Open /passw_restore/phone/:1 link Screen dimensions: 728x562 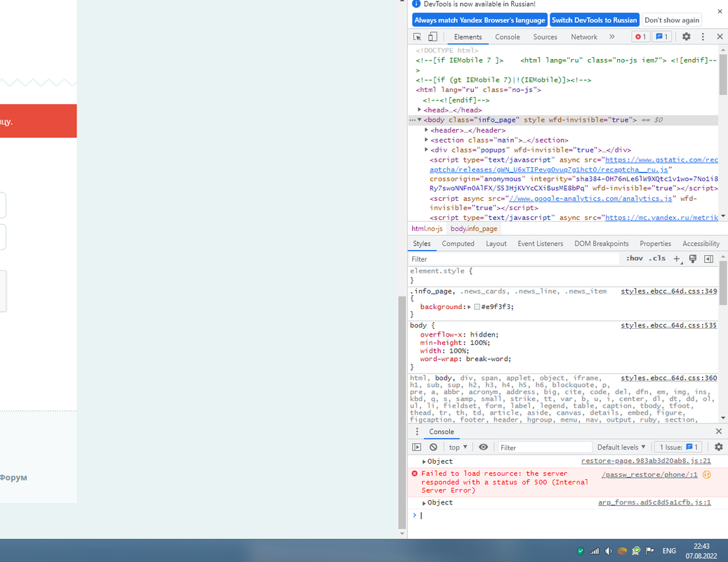click(649, 475)
